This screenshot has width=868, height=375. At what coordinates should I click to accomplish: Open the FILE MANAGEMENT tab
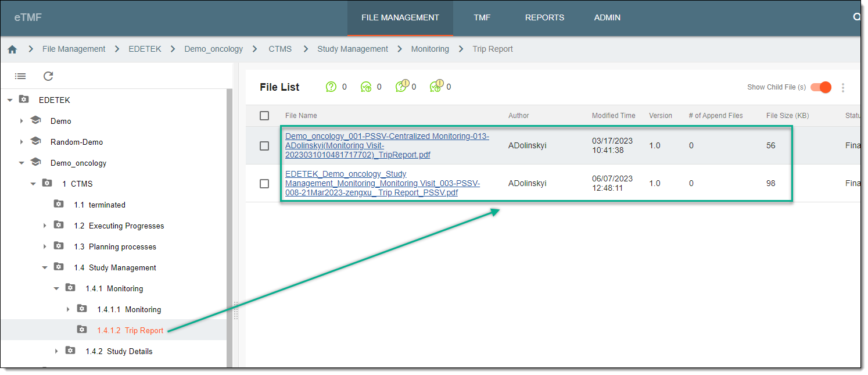pos(400,17)
